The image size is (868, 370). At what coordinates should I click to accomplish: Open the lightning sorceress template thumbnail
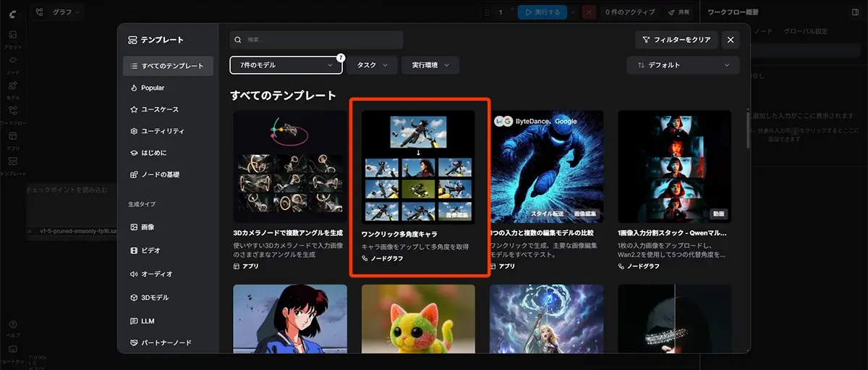[x=547, y=319]
